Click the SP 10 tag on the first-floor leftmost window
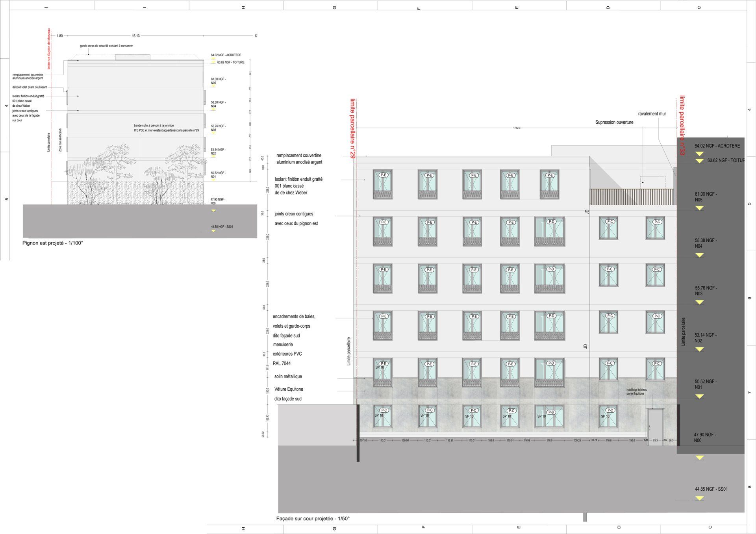 pos(380,367)
